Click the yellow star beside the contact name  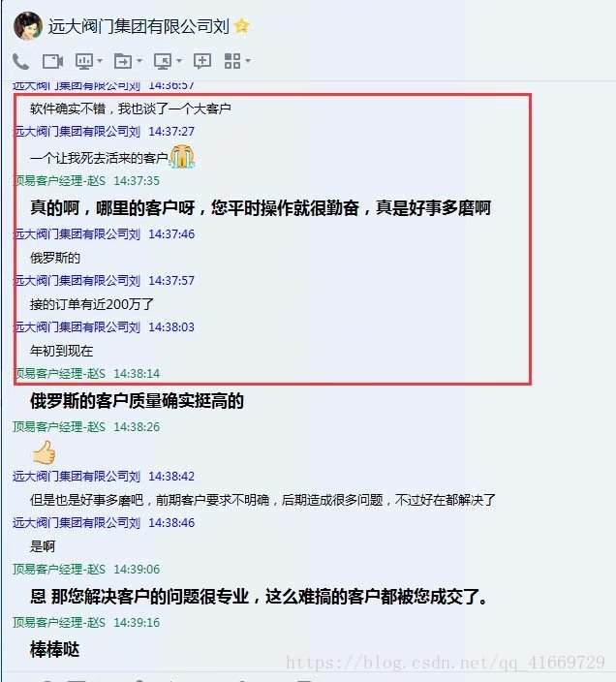pos(242,26)
